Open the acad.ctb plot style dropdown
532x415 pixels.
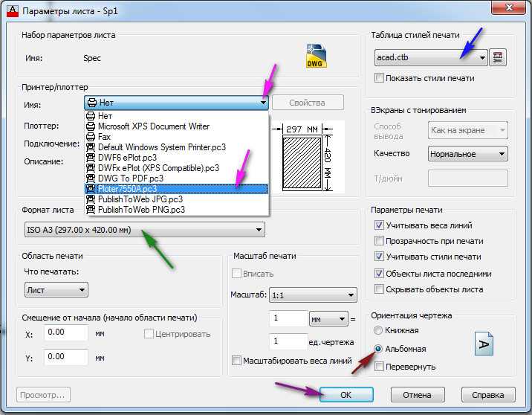click(431, 57)
